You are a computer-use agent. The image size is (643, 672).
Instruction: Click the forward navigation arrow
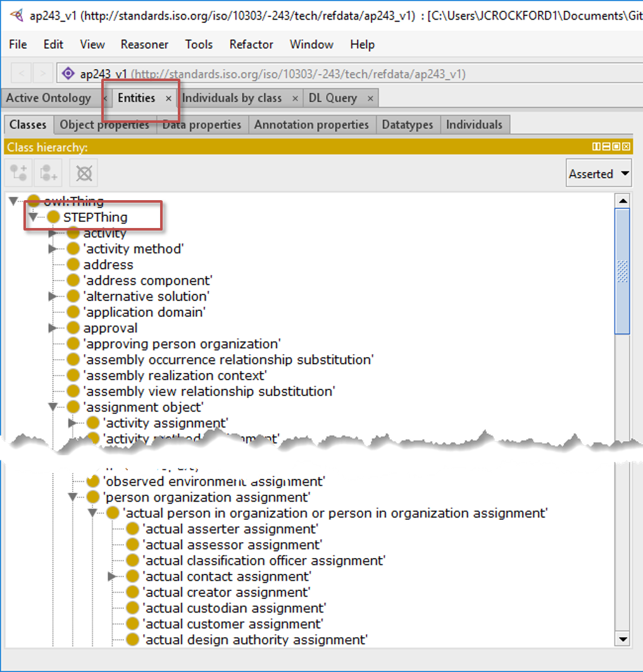(42, 74)
